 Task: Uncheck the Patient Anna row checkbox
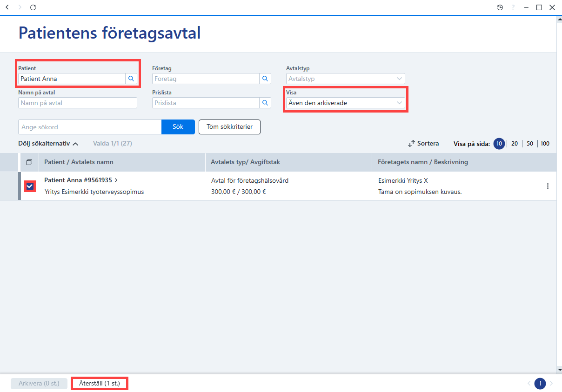30,186
